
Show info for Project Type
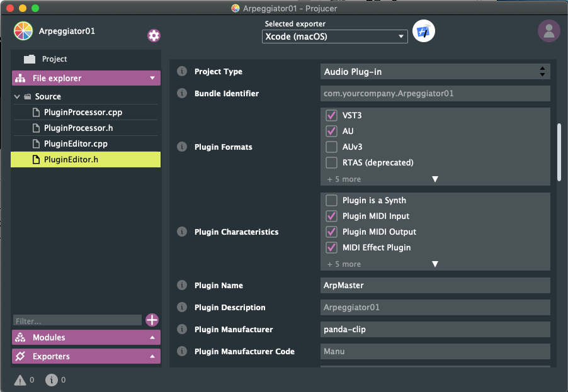[182, 71]
